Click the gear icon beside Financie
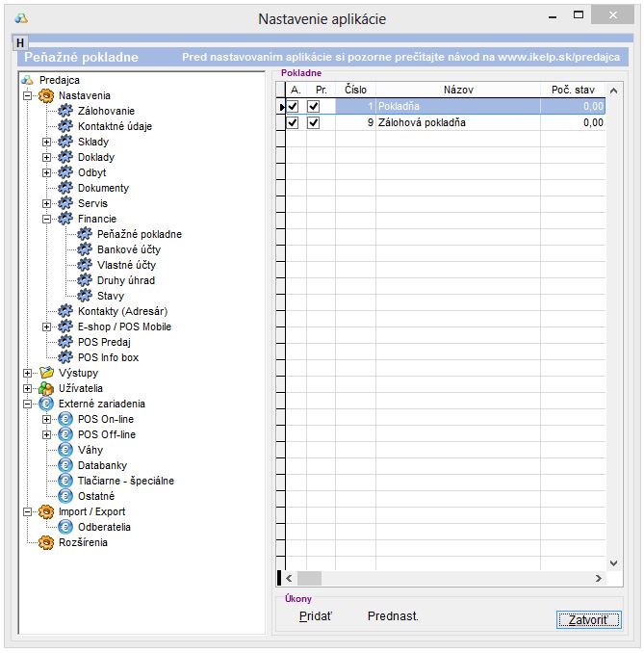 (65, 219)
